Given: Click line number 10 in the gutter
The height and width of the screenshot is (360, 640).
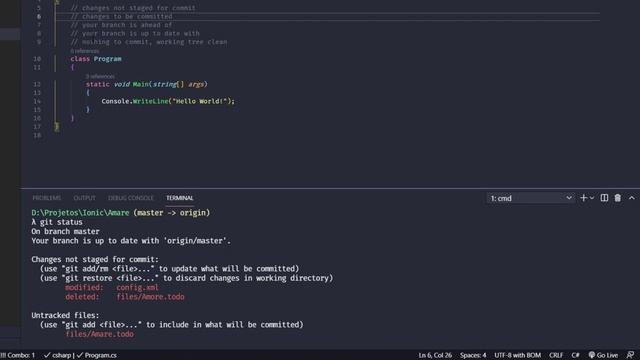Looking at the screenshot, I should pos(37,59).
